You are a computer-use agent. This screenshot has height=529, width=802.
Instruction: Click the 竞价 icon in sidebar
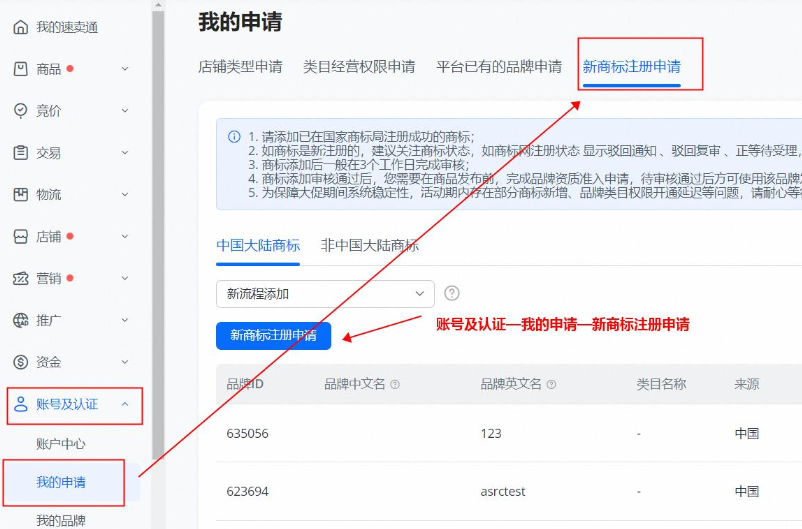pyautogui.click(x=21, y=111)
